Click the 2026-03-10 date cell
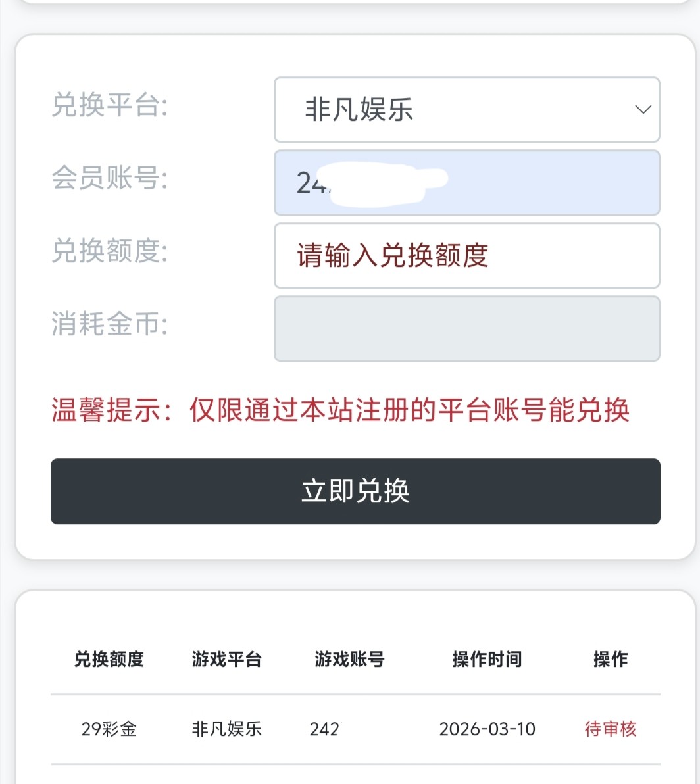 tap(487, 729)
